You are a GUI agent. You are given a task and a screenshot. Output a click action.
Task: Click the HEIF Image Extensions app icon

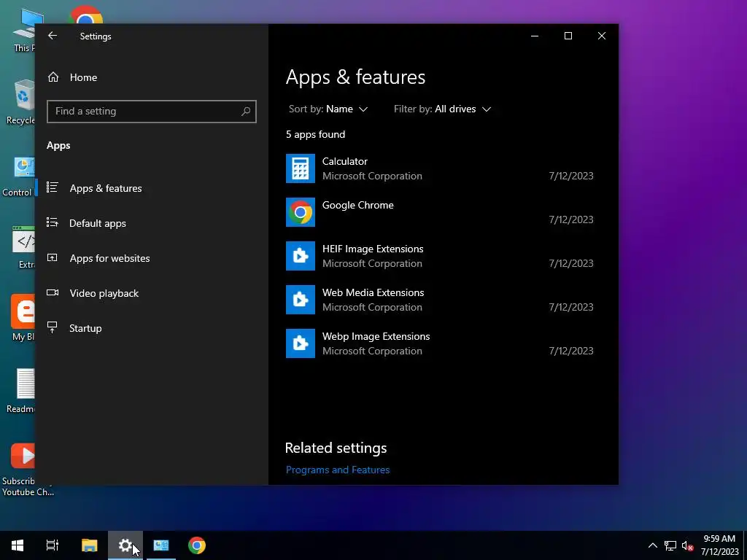click(300, 256)
